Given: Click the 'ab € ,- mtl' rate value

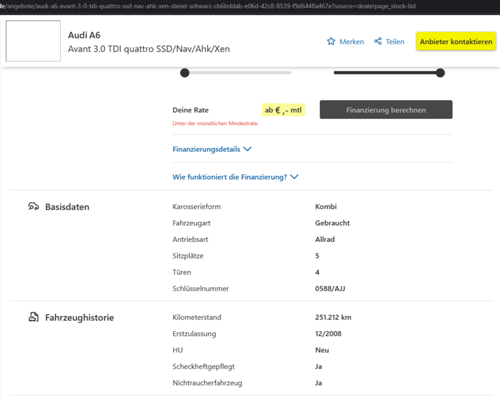Looking at the screenshot, I should [x=283, y=110].
